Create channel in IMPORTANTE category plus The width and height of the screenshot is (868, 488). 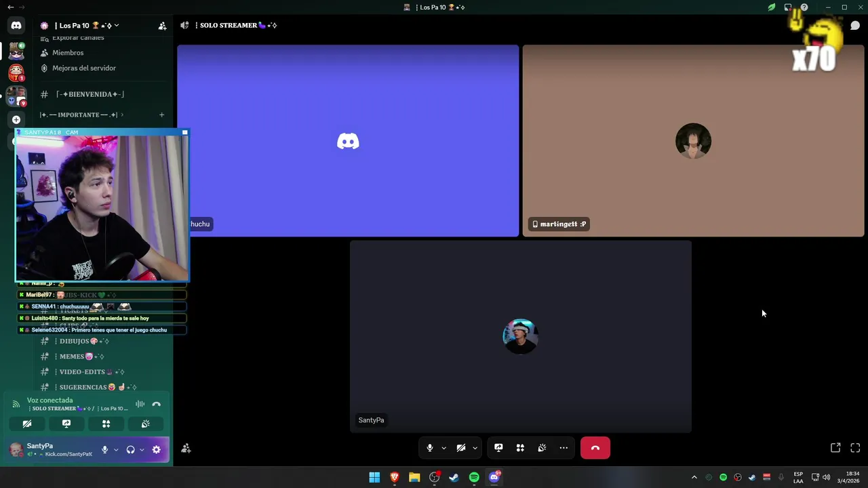tap(161, 115)
